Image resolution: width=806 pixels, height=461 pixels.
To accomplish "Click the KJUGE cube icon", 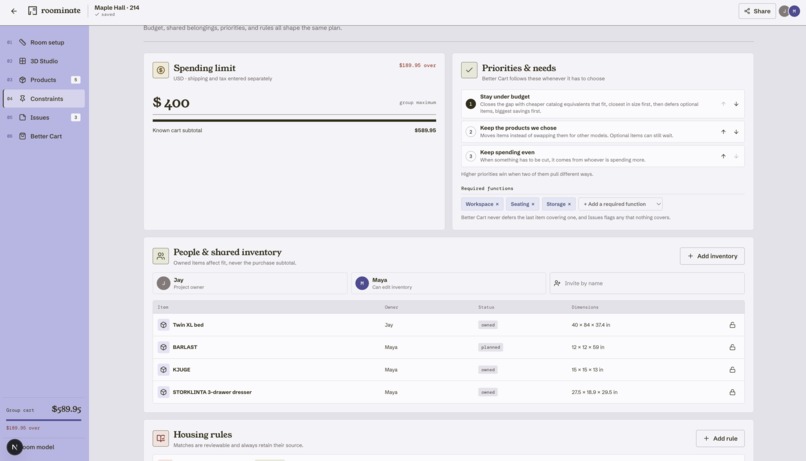I will pyautogui.click(x=163, y=370).
